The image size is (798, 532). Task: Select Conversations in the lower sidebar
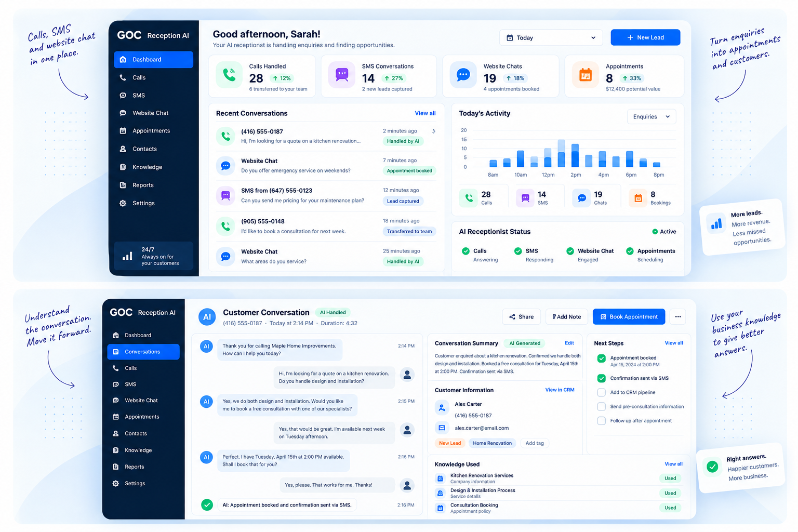point(143,352)
